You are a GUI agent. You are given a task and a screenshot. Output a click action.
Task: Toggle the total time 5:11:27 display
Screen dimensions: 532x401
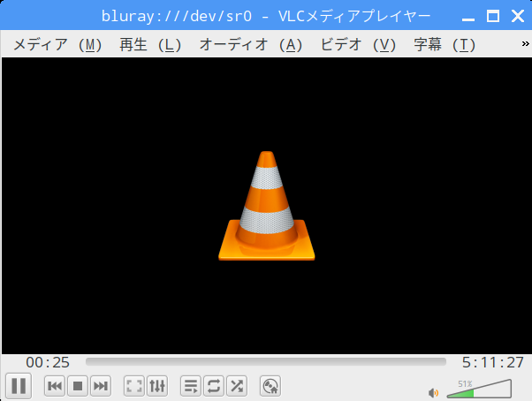pyautogui.click(x=492, y=362)
